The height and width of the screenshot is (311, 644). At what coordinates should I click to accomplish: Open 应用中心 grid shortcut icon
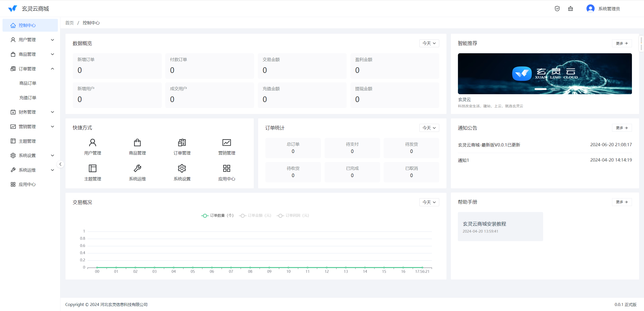click(226, 168)
